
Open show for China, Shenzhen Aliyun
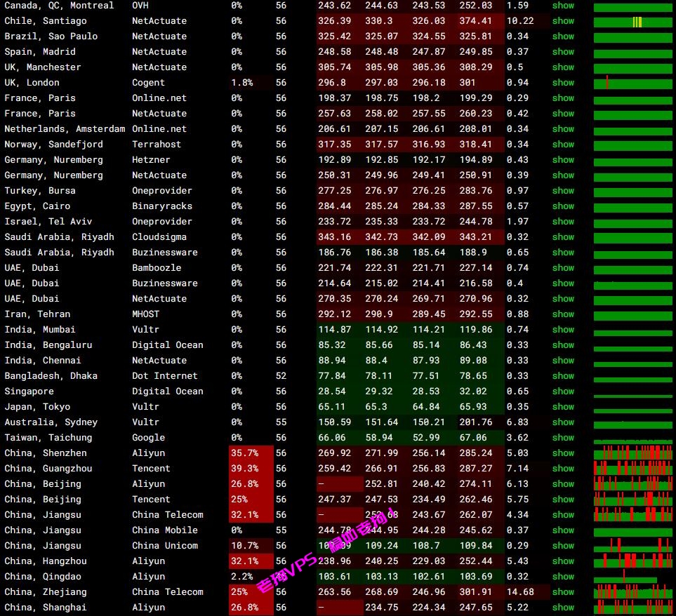tap(563, 453)
